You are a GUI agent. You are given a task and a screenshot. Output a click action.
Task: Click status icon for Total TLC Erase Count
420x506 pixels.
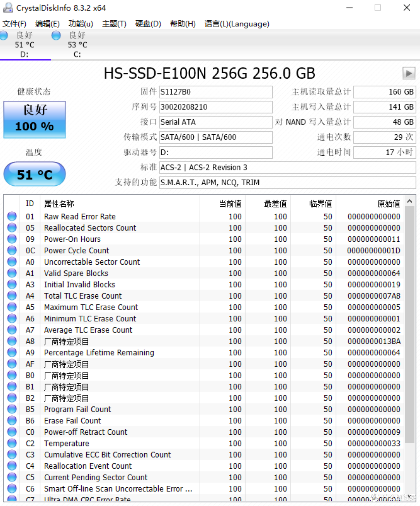(12, 295)
